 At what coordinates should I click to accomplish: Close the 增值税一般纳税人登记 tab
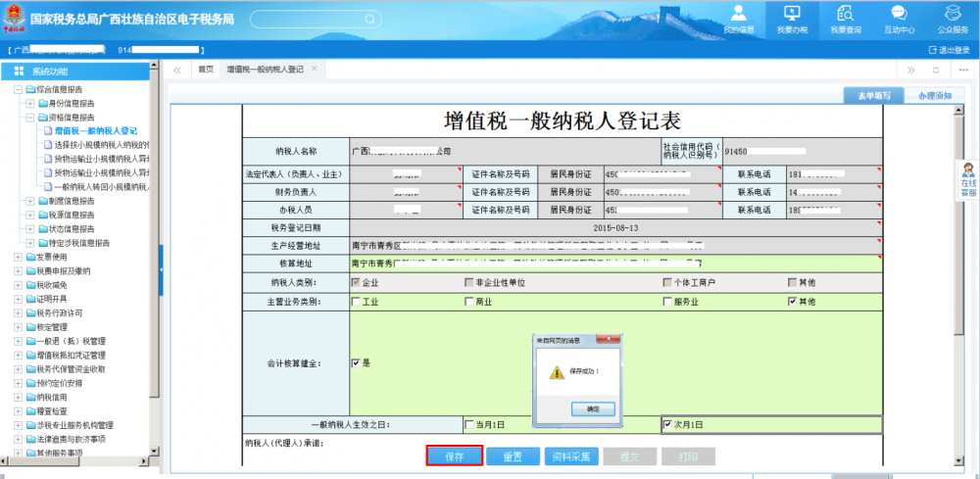click(x=315, y=70)
